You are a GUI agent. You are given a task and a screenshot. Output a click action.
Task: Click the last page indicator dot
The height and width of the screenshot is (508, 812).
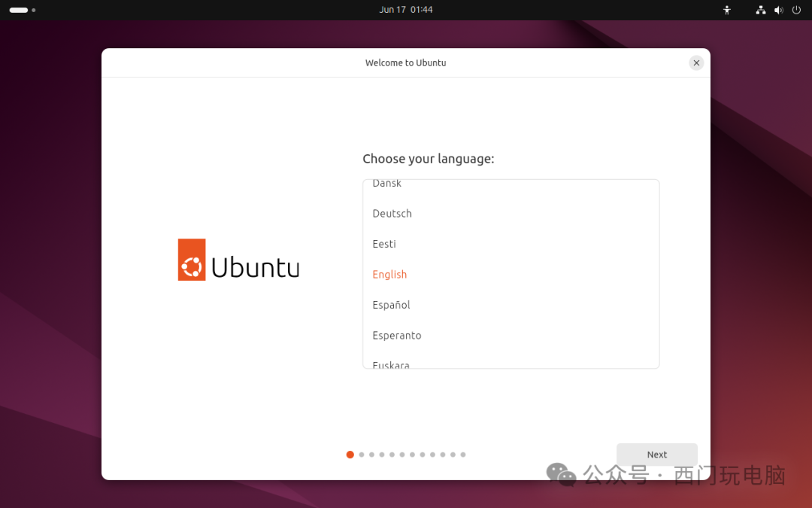463,455
